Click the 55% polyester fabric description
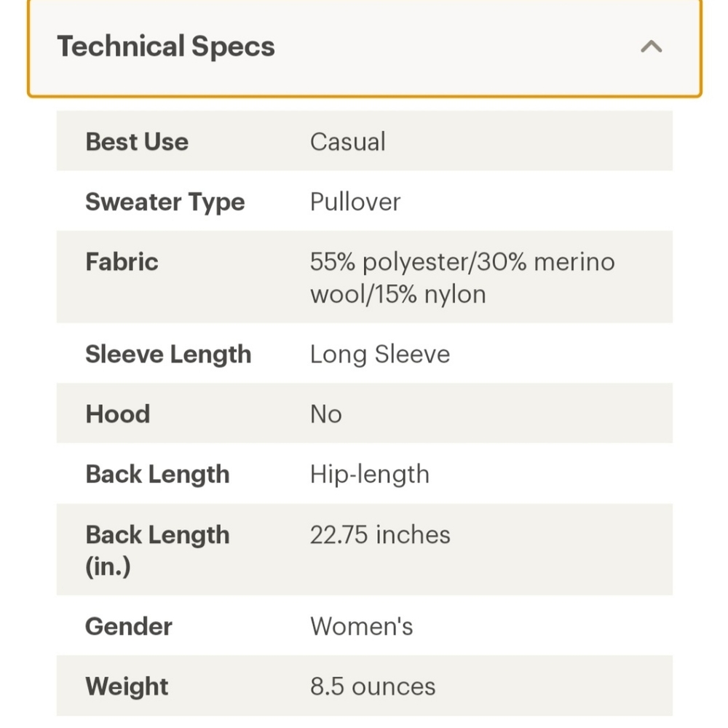This screenshot has width=728, height=728. 462,277
